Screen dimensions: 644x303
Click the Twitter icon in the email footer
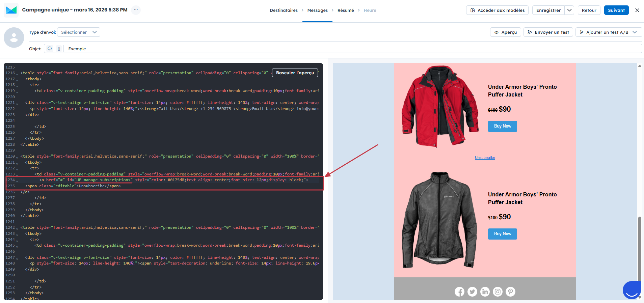[x=472, y=292]
